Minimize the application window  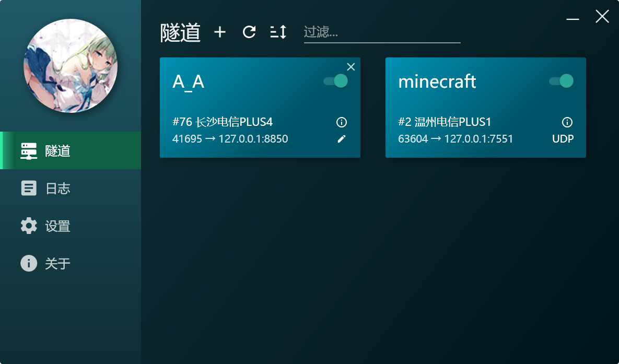573,19
